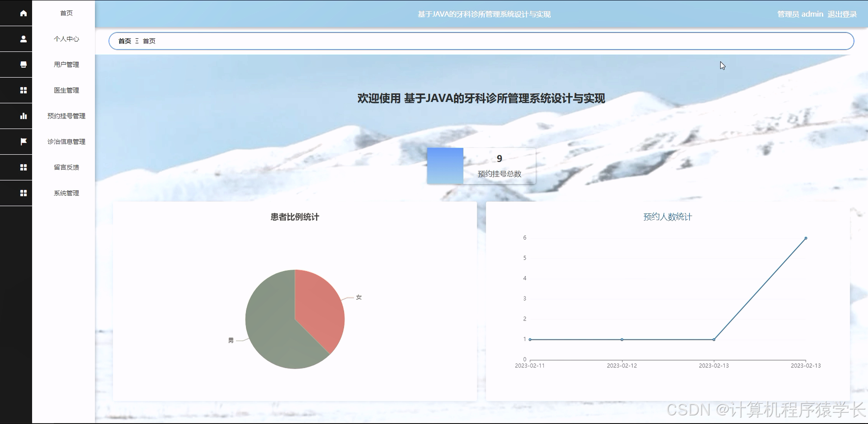Select the grid icon beside 留言反馈
Screen dimensions: 868x424
pos(23,167)
